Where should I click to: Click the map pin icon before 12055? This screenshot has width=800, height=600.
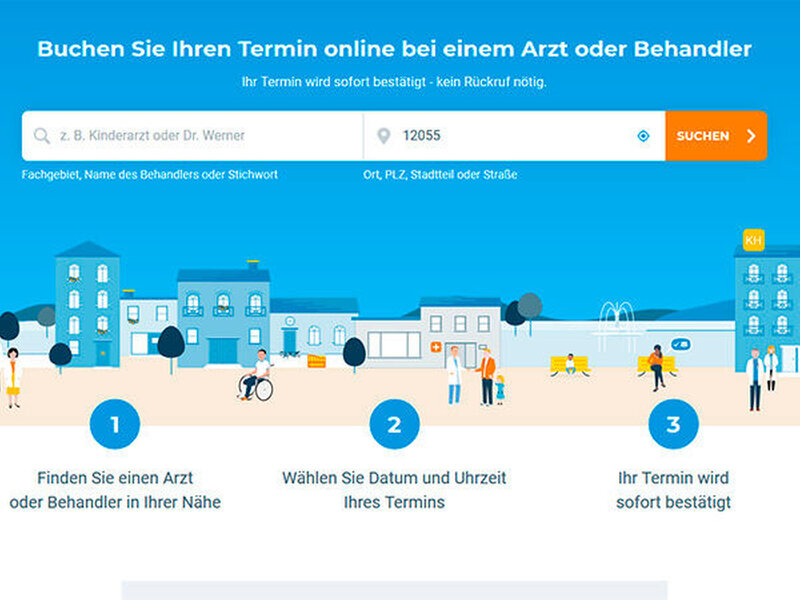tap(384, 136)
